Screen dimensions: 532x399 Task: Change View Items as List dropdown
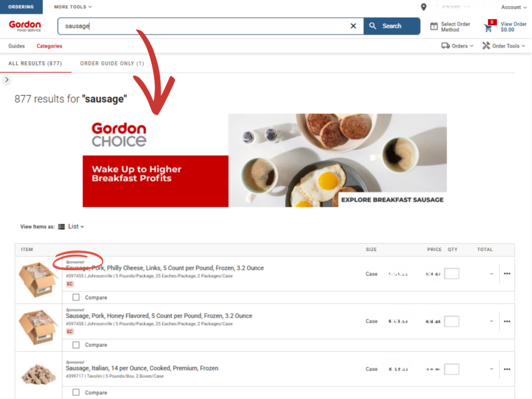point(71,227)
